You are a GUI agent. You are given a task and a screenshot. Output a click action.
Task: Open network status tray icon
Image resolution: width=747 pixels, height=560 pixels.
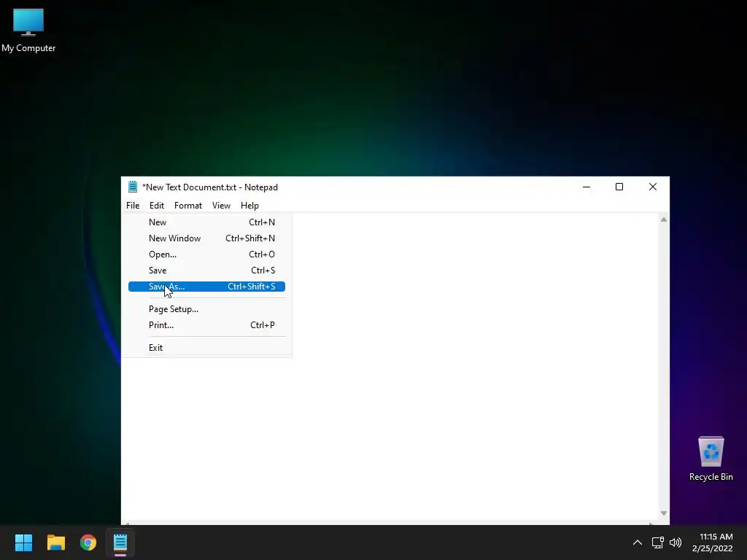658,542
